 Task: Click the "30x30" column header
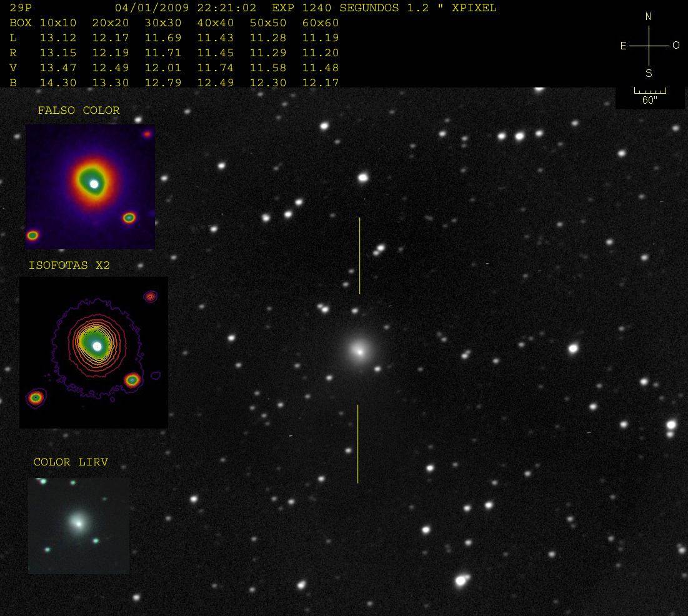tap(163, 23)
